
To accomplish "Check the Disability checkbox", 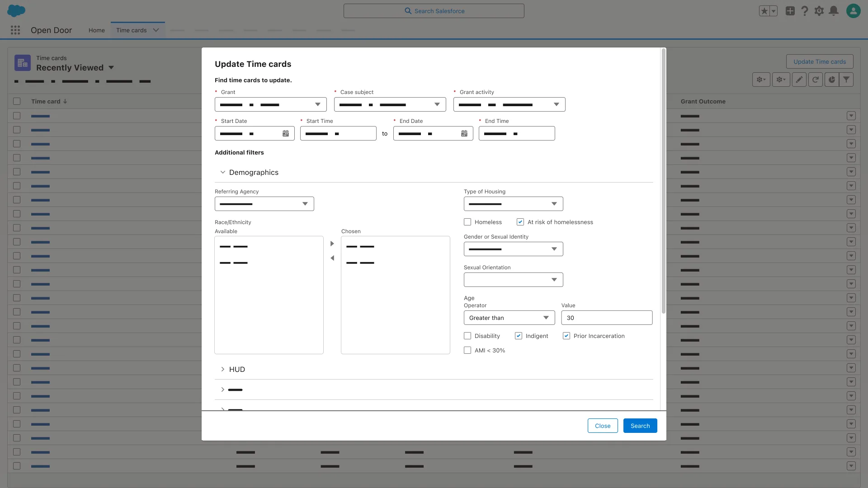I will [467, 336].
